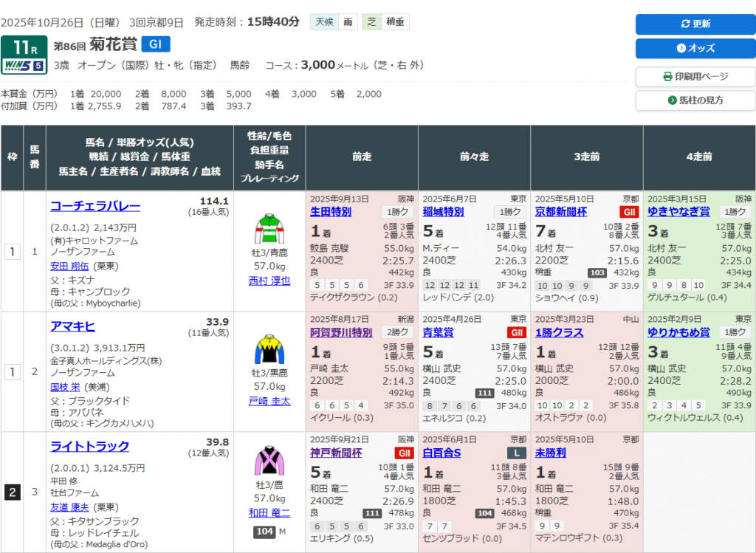
Task: Click the GI grade badge beside 菊花賞
Action: pyautogui.click(x=155, y=44)
